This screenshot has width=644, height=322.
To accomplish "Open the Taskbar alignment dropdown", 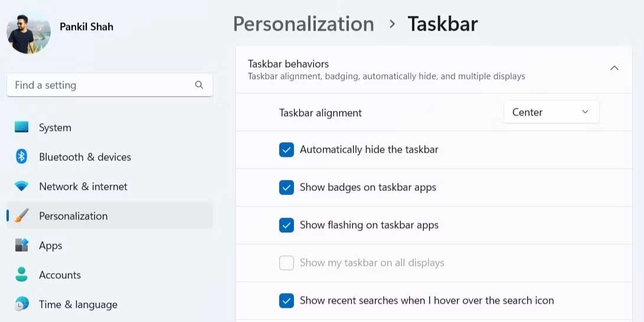I will (551, 112).
